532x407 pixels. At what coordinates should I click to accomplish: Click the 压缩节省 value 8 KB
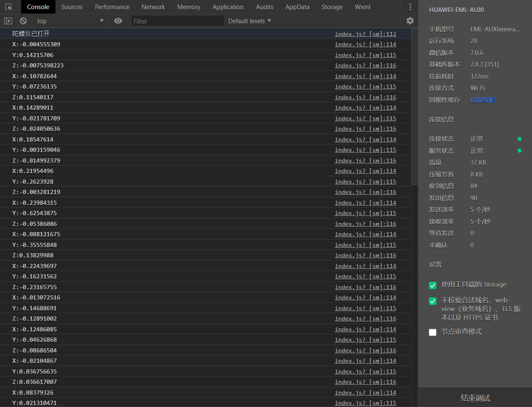[477, 174]
